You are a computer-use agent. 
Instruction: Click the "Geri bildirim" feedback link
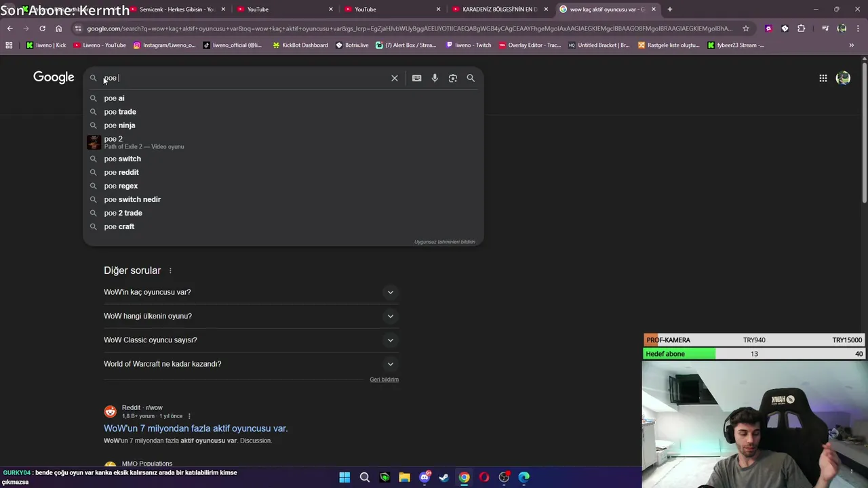click(x=384, y=380)
